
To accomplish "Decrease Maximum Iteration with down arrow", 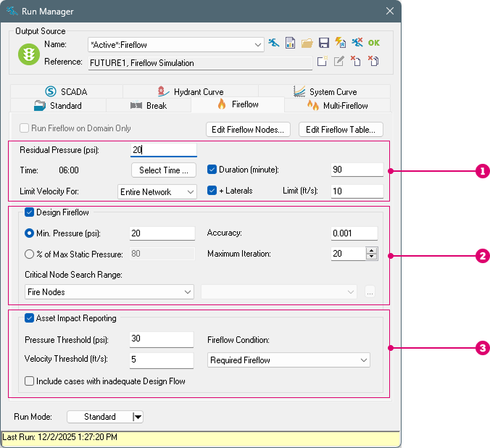I will click(x=372, y=257).
